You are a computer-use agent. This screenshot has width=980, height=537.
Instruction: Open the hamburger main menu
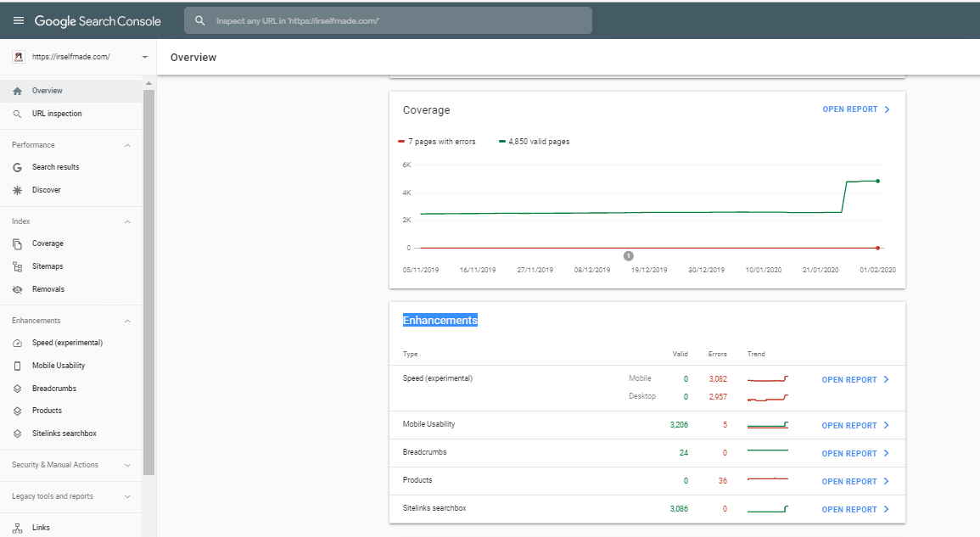(19, 20)
